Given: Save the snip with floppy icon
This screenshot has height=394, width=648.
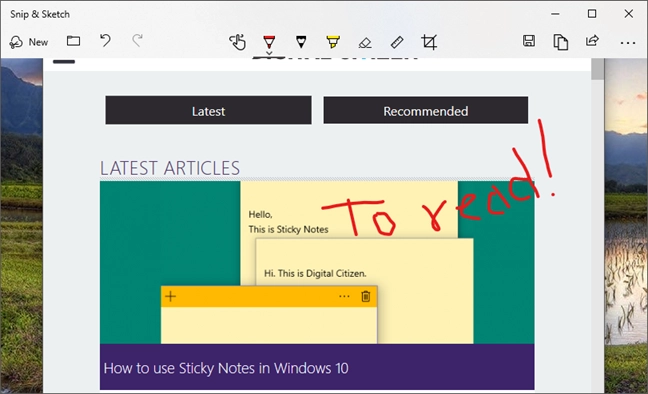Looking at the screenshot, I should coord(529,41).
